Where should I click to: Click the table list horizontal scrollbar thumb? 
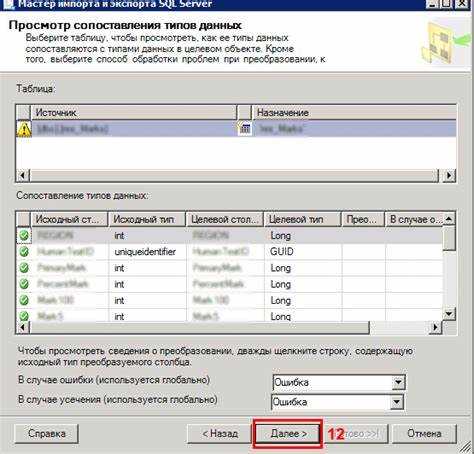click(234, 175)
